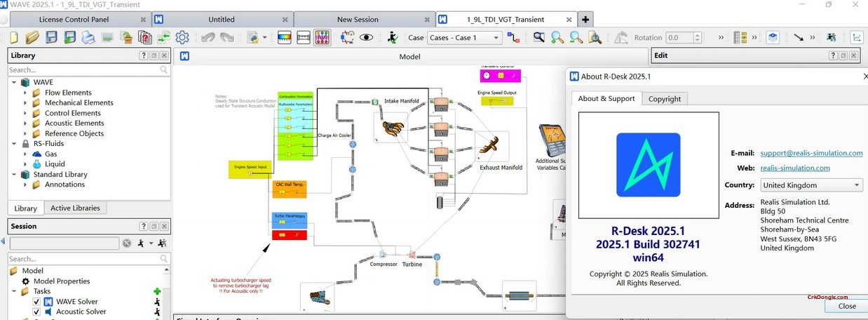Expand the WAVE tree node
868x320 pixels.
14,82
